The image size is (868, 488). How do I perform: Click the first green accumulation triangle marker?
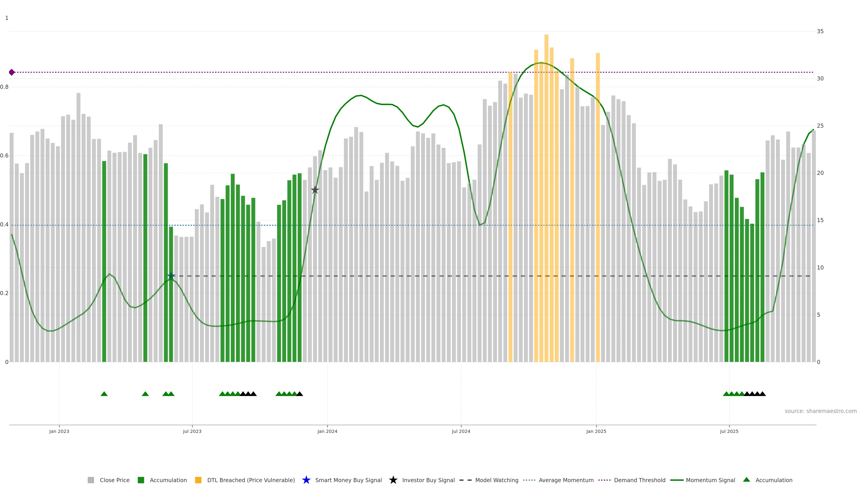point(104,394)
